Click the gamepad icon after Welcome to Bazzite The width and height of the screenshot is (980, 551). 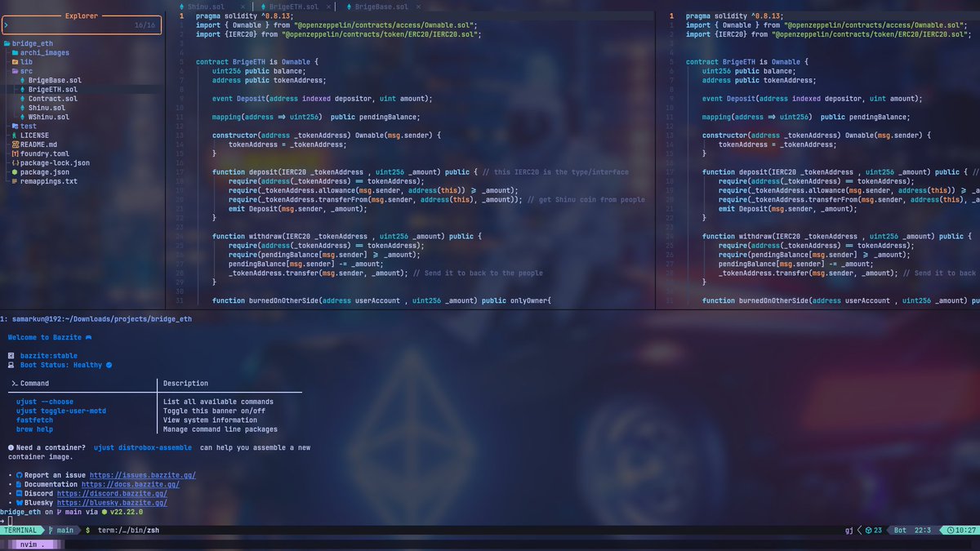88,337
